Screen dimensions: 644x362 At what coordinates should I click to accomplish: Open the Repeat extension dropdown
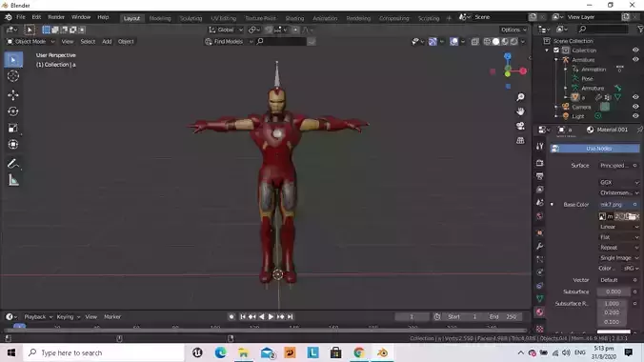click(618, 248)
